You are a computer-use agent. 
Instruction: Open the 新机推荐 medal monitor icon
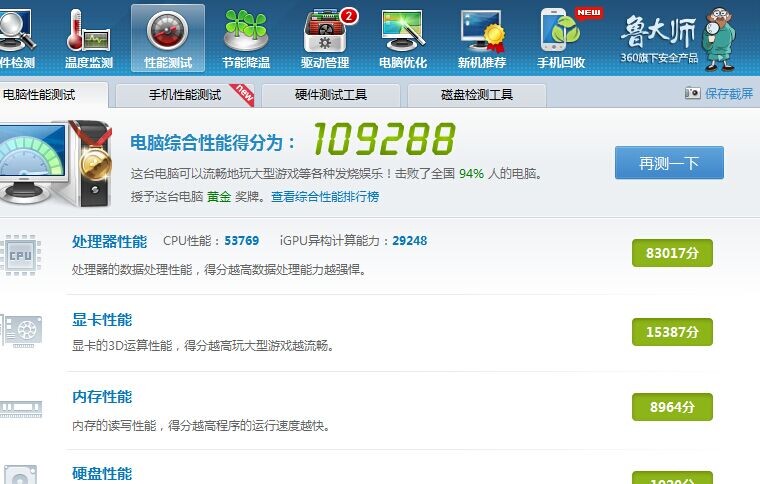tap(482, 31)
